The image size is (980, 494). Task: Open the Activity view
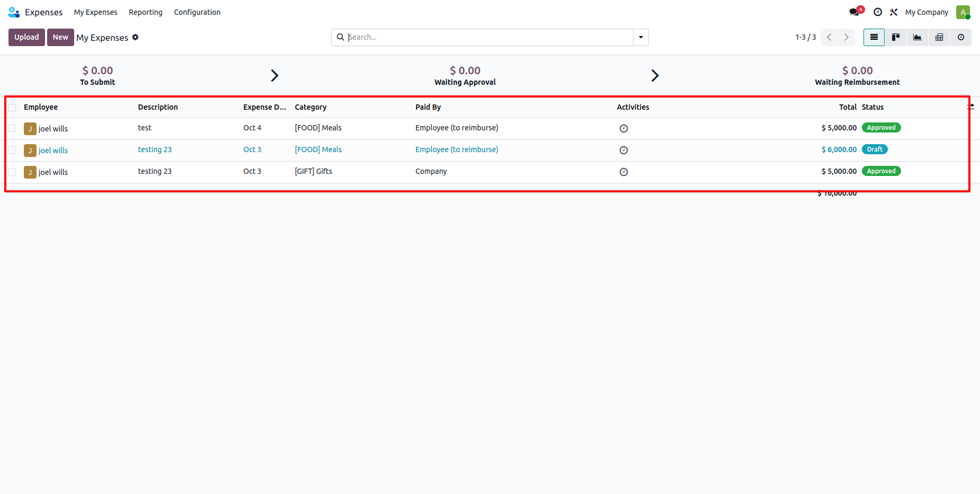coord(961,37)
